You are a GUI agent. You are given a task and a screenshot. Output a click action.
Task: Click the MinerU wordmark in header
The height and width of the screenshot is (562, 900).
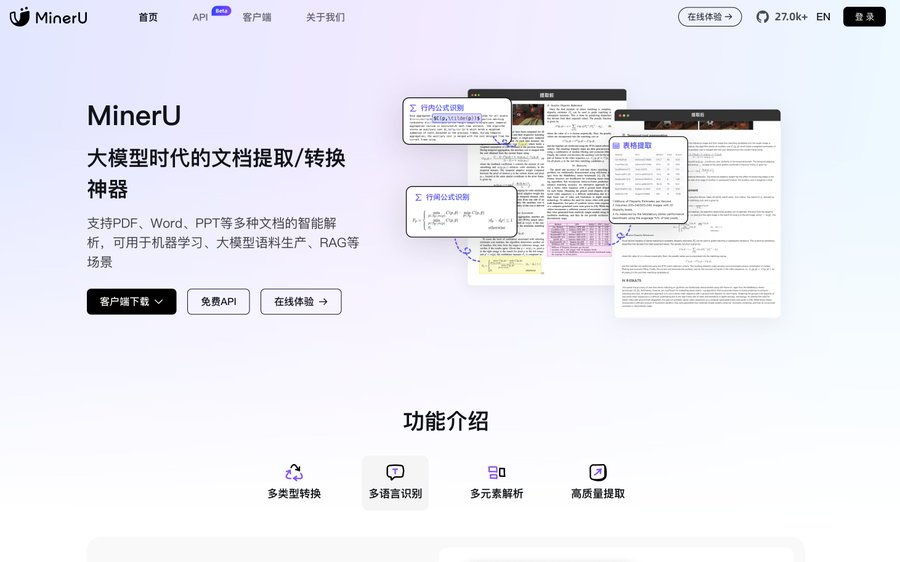(x=61, y=18)
